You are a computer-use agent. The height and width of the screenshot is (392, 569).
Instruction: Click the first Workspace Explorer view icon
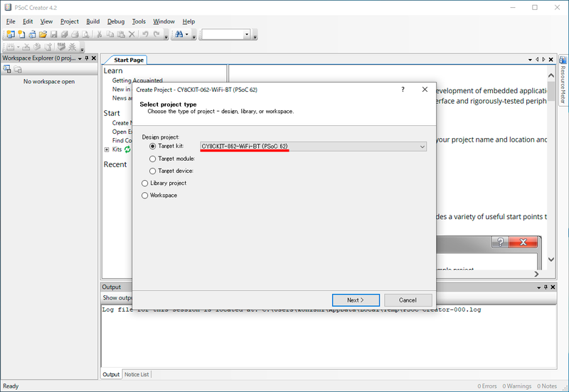(x=7, y=69)
